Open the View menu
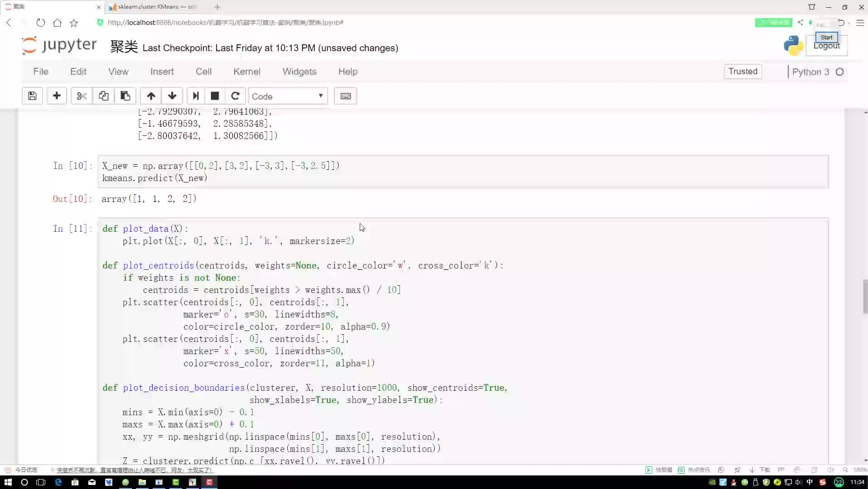Viewport: 868px width, 489px height. click(x=118, y=72)
